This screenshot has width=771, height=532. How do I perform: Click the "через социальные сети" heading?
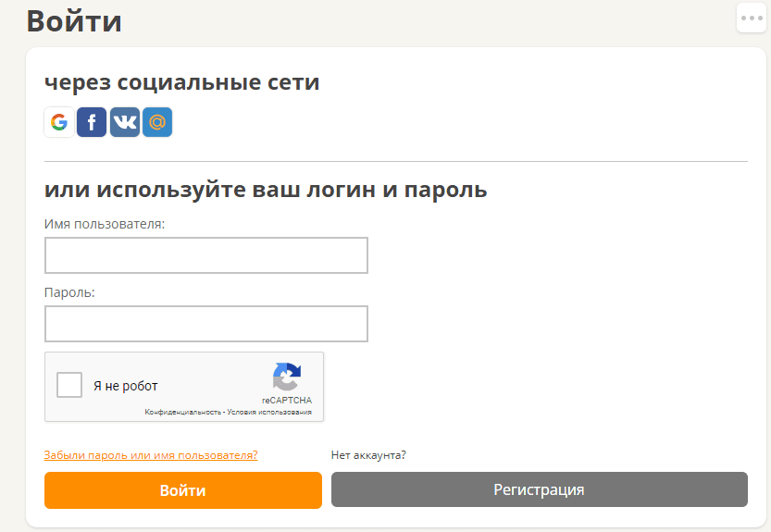(x=182, y=82)
